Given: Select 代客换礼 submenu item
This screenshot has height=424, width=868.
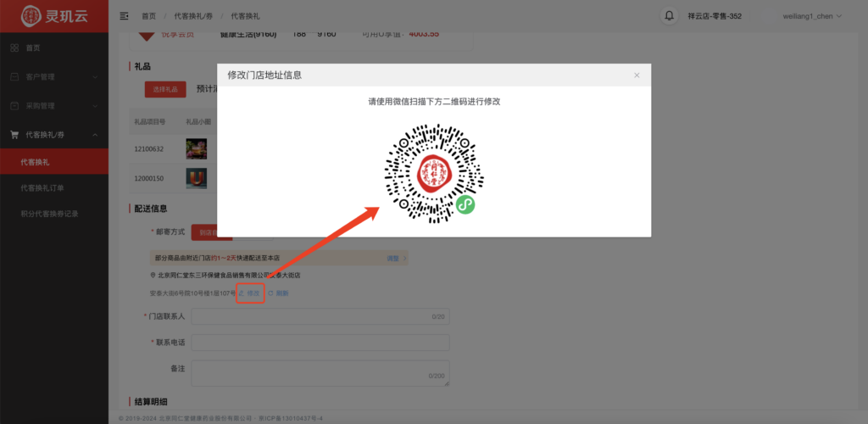Looking at the screenshot, I should [x=54, y=162].
